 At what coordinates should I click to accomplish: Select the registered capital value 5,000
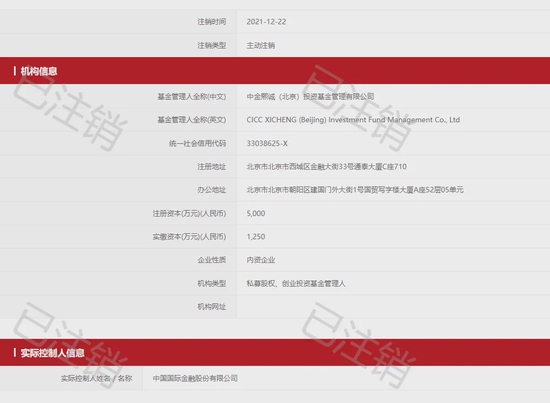256,213
